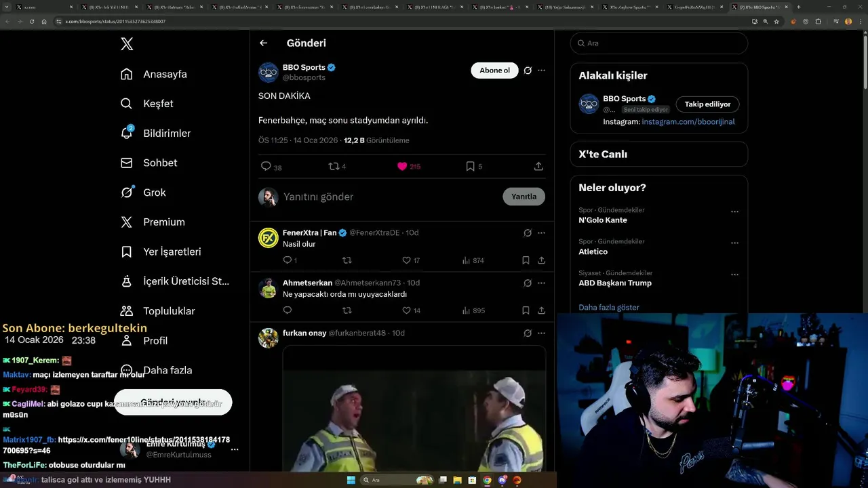Reply to Ahmetserkan's comment

pos(288,310)
